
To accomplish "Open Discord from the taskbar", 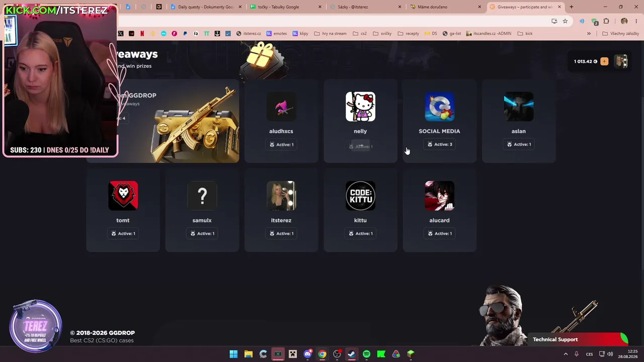I will 307,354.
